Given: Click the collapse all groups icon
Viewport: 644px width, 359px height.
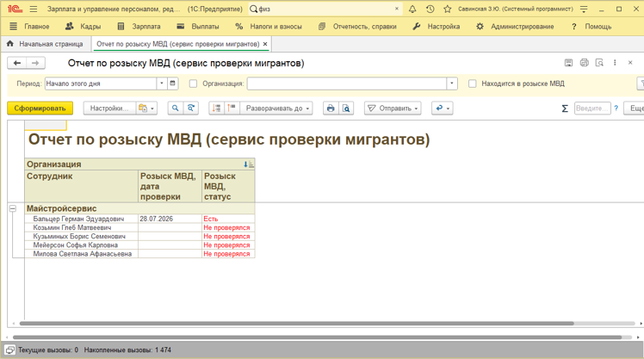Looking at the screenshot, I should pos(216,108).
